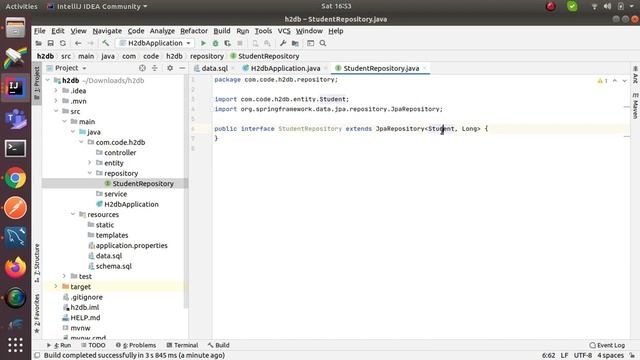This screenshot has height=360, width=640.
Task: Open Project panel gear options
Action: (x=170, y=68)
